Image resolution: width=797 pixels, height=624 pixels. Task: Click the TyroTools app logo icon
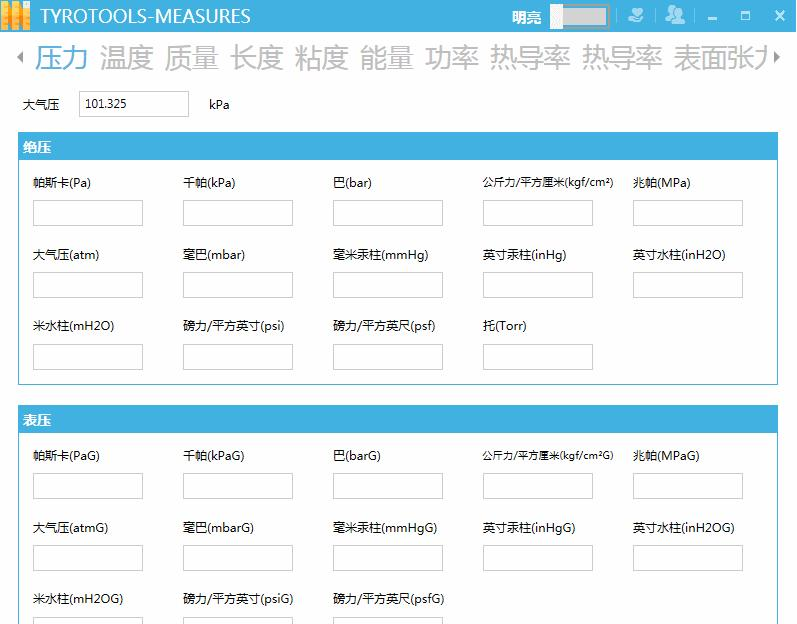[16, 16]
